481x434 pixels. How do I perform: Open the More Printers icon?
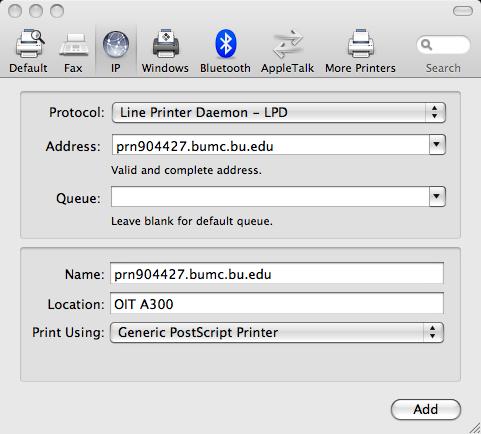[x=361, y=44]
